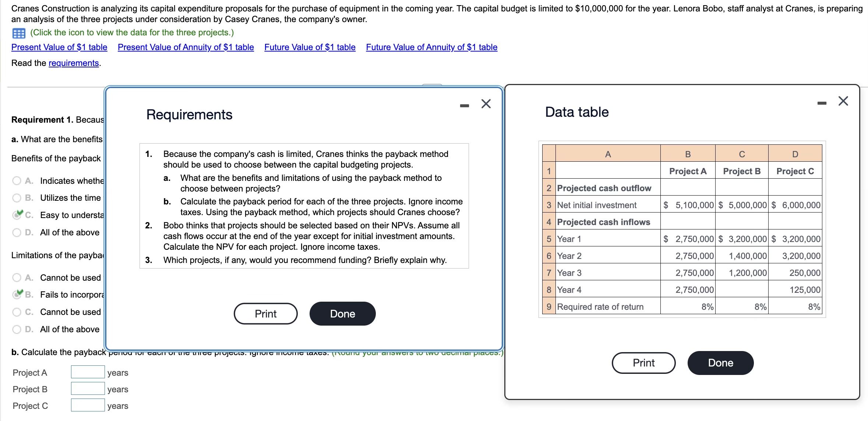Select radio option A Cannot be used for limitations
868x421 pixels.
pyautogui.click(x=16, y=277)
